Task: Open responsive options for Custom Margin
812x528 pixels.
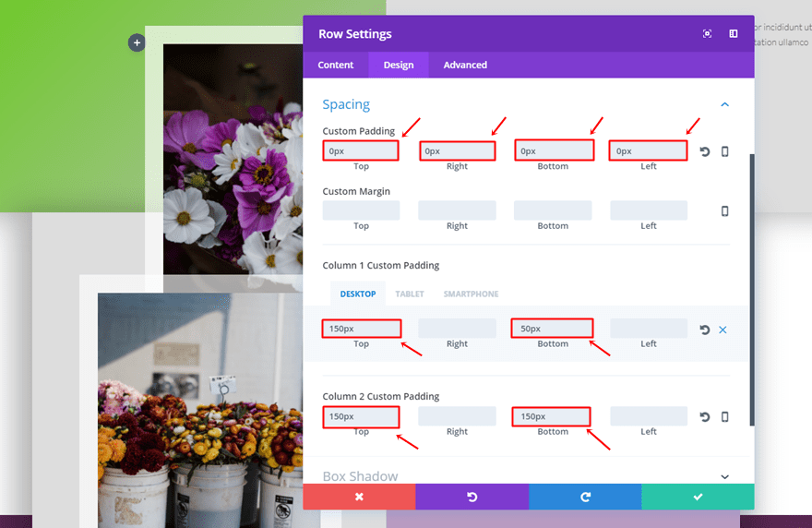Action: 724,210
